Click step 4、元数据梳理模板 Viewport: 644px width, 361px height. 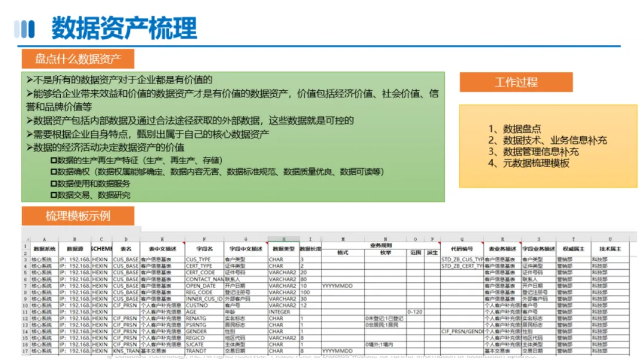click(x=528, y=163)
